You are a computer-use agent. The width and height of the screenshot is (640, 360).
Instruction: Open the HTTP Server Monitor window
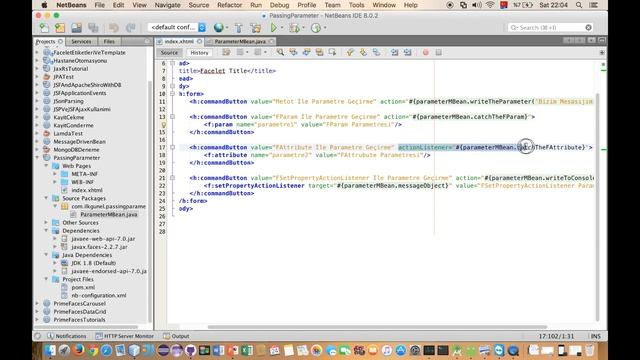coord(124,336)
